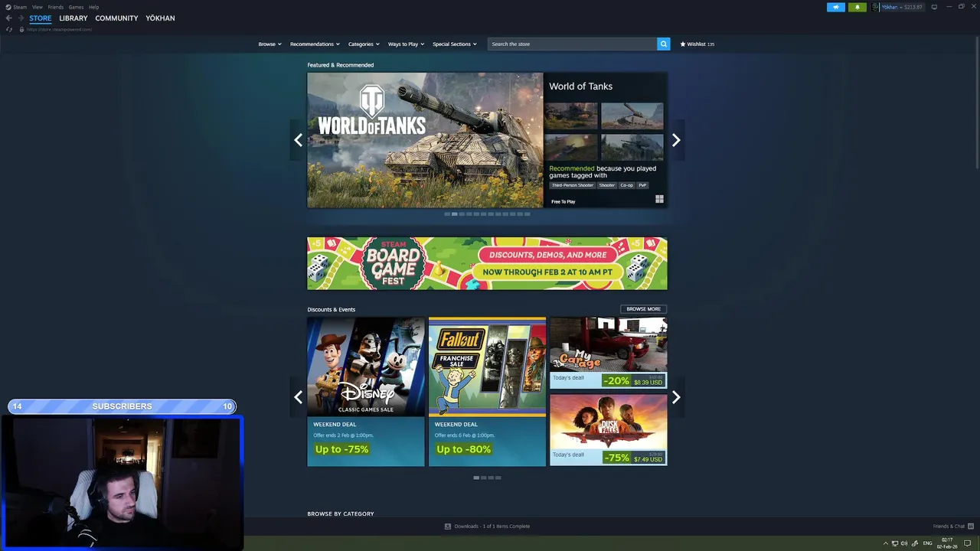Switch to the COMMUNITY tab
Image resolution: width=980 pixels, height=551 pixels.
tap(116, 18)
